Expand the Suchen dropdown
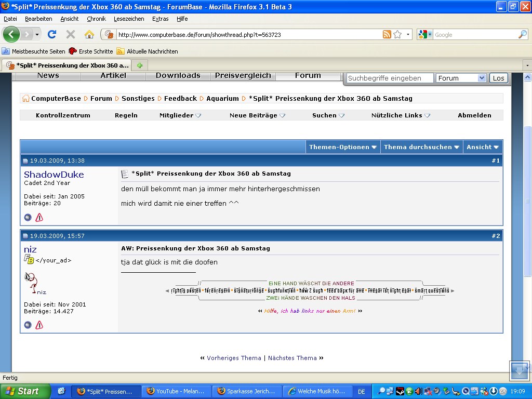 pos(328,115)
